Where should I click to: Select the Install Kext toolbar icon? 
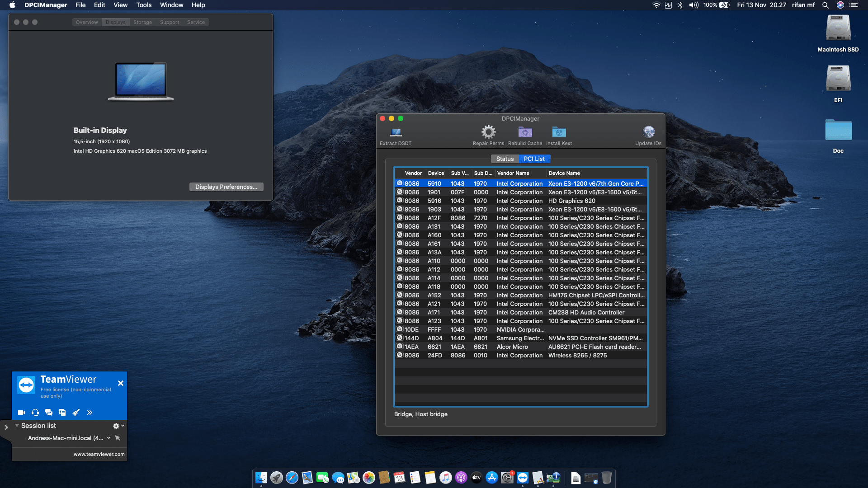[x=559, y=132]
